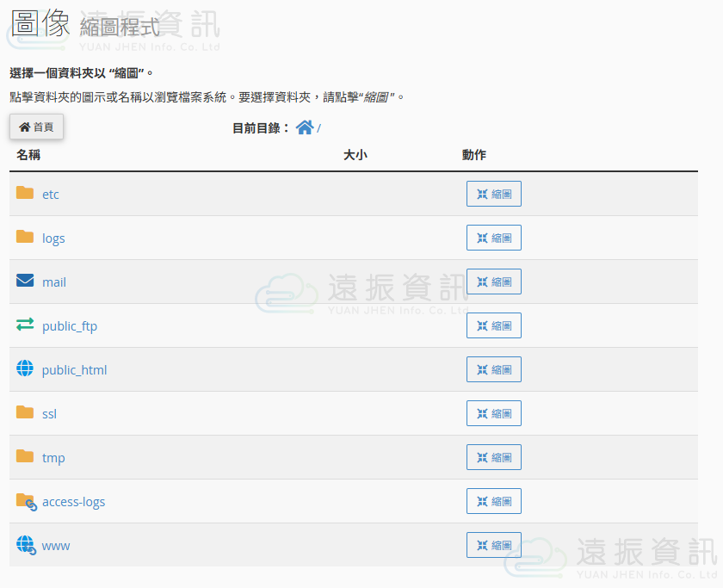Image resolution: width=723 pixels, height=588 pixels.
Task: Click the home icon in current directory path
Action: tap(304, 127)
